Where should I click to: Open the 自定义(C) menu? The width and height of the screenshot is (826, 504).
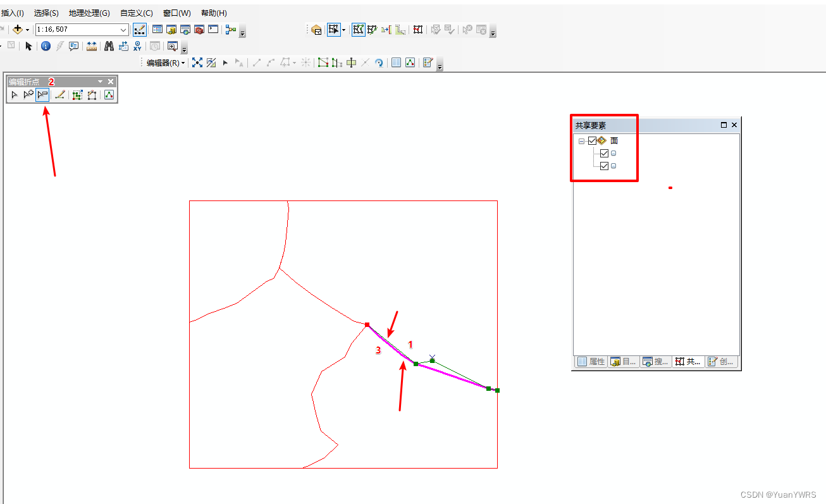click(137, 13)
